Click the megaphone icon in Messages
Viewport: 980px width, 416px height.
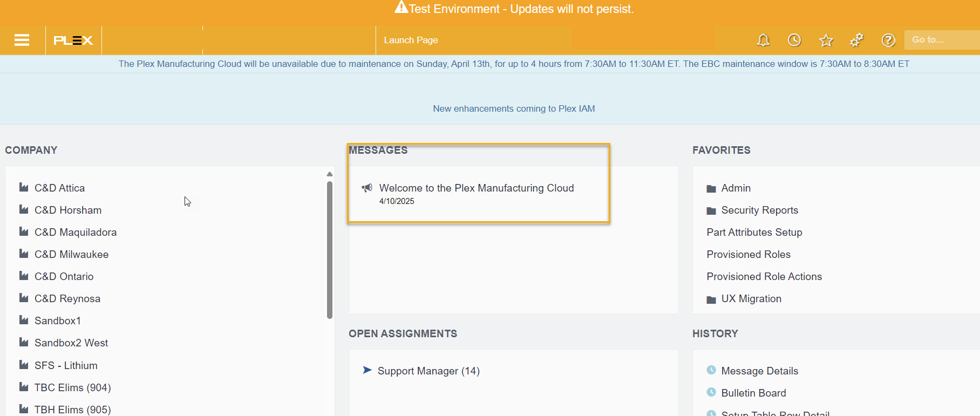coord(367,188)
